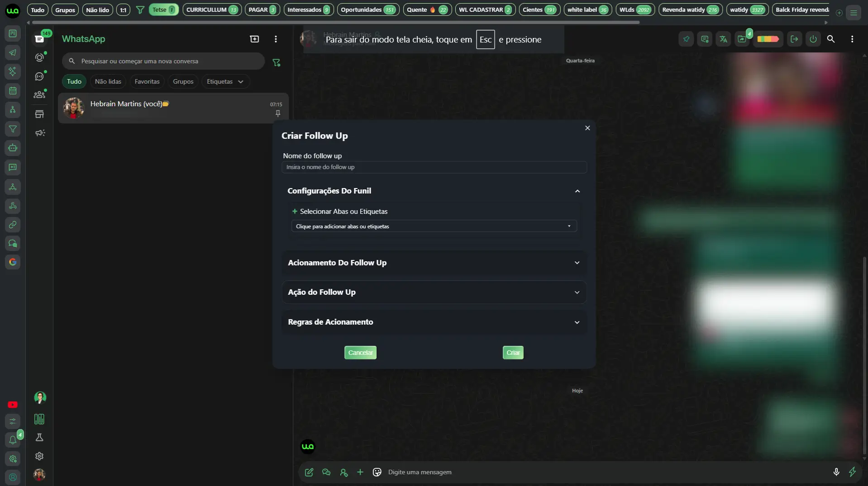Collapse Configurações Do Funil section
868x486 pixels.
tap(577, 191)
